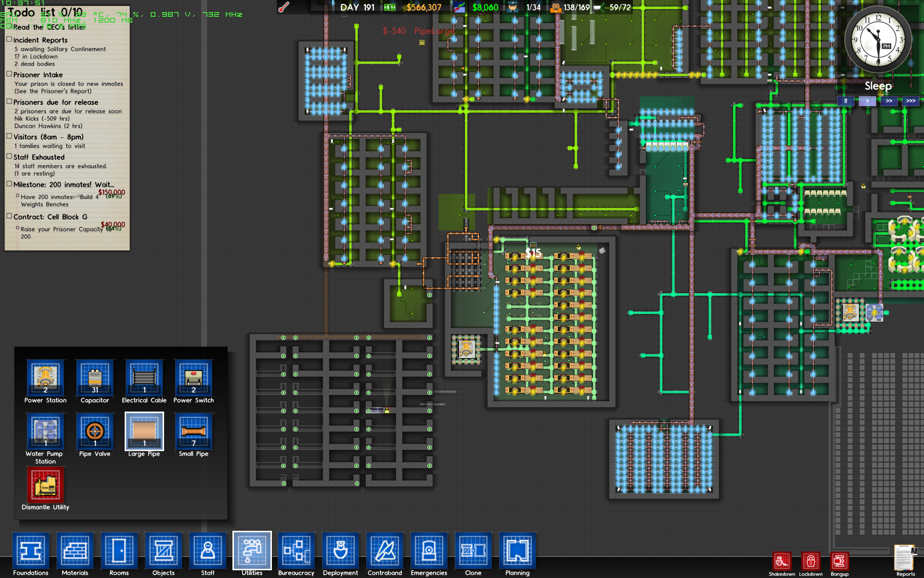Select the Electrical Cable tool
The image size is (924, 578).
pyautogui.click(x=144, y=377)
